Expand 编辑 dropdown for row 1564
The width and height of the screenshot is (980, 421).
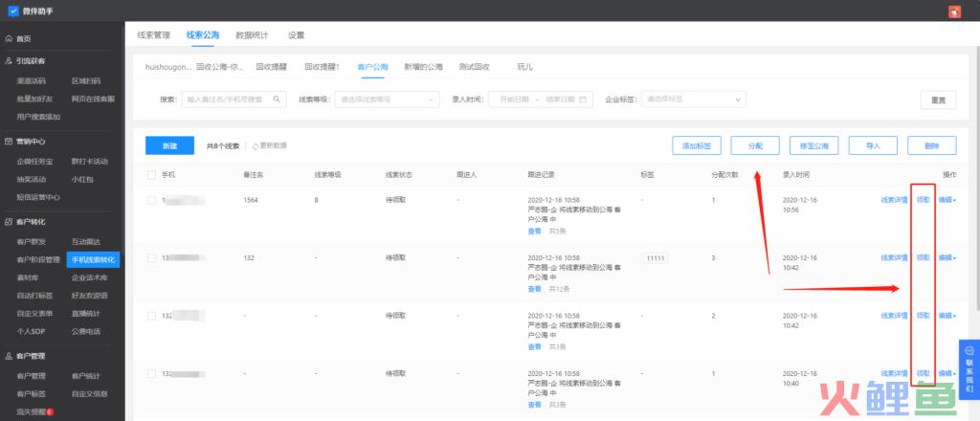(x=947, y=201)
